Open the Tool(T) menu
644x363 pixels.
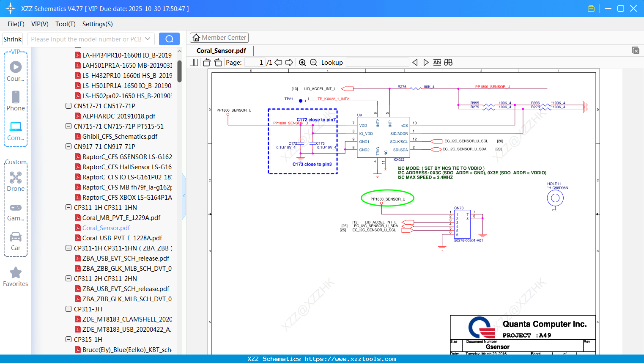(x=66, y=24)
